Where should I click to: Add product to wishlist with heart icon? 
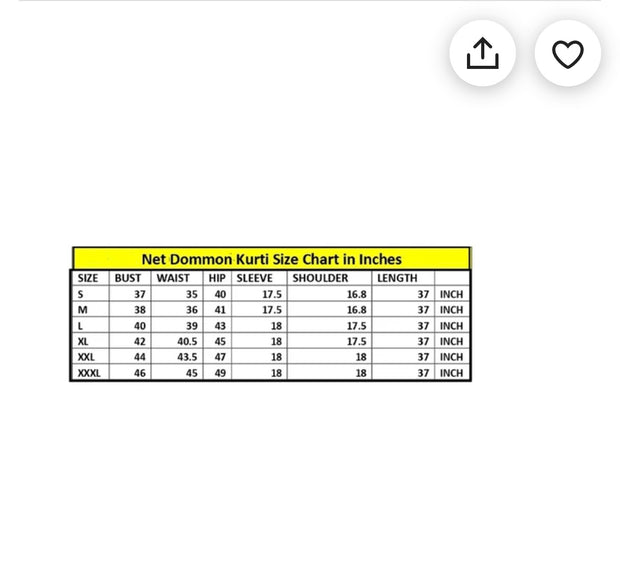(x=567, y=53)
